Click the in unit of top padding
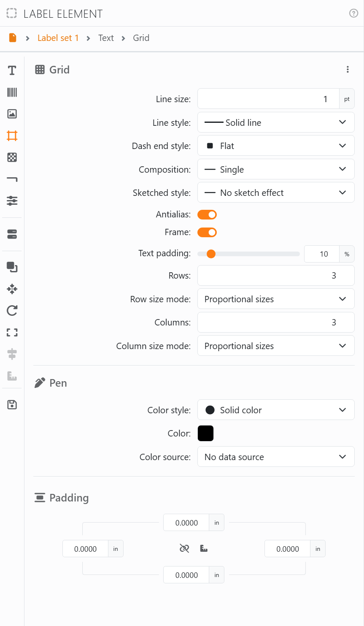Image resolution: width=364 pixels, height=626 pixels. tap(217, 523)
